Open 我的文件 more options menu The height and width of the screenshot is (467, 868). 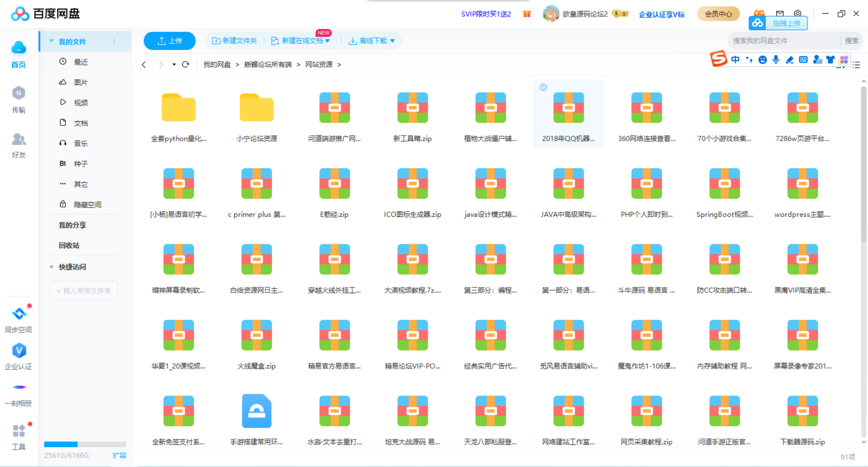pos(114,42)
